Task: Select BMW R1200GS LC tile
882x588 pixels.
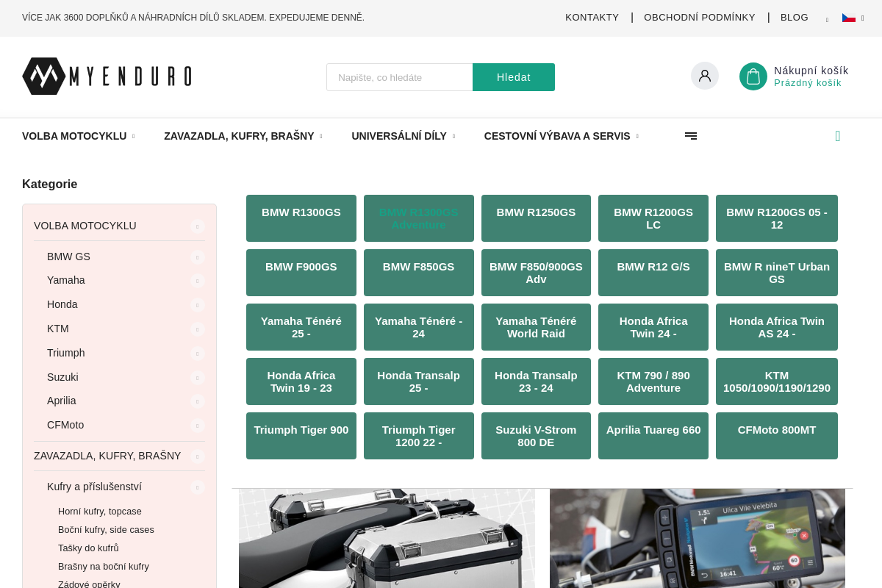Action: [653, 218]
